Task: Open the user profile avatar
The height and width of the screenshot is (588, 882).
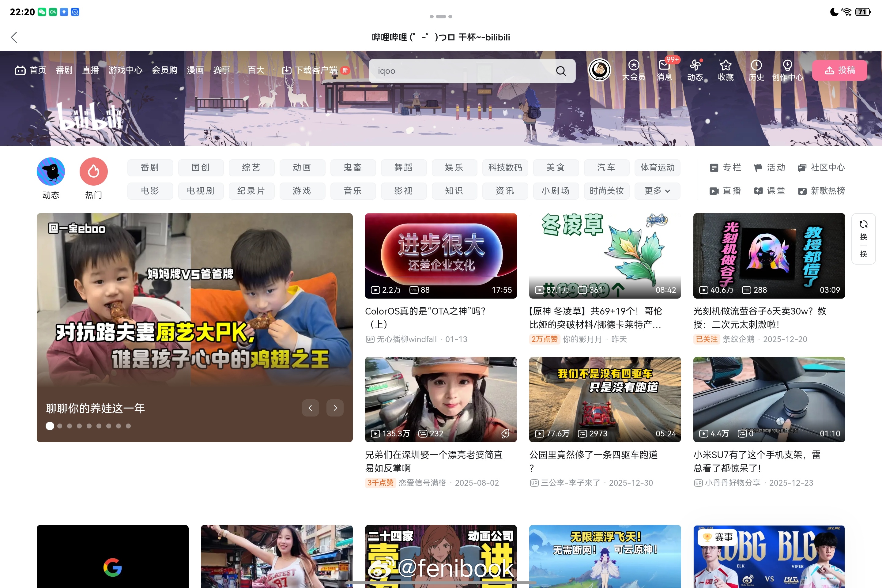Action: point(599,70)
